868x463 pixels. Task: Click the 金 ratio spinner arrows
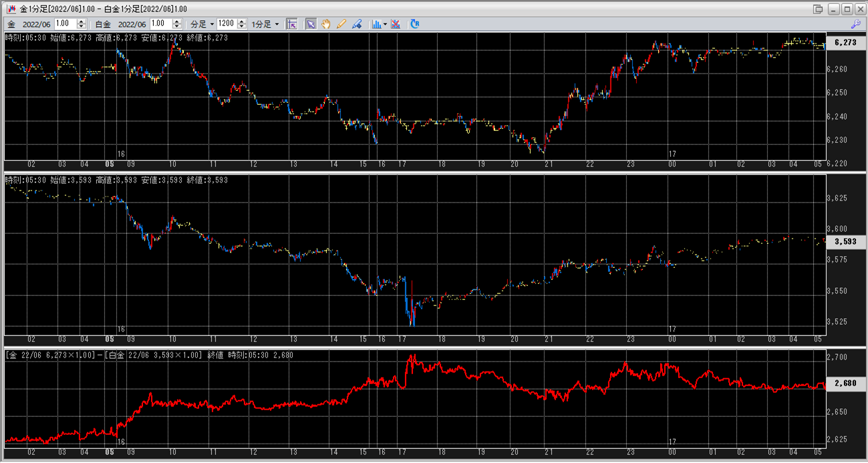coord(82,24)
